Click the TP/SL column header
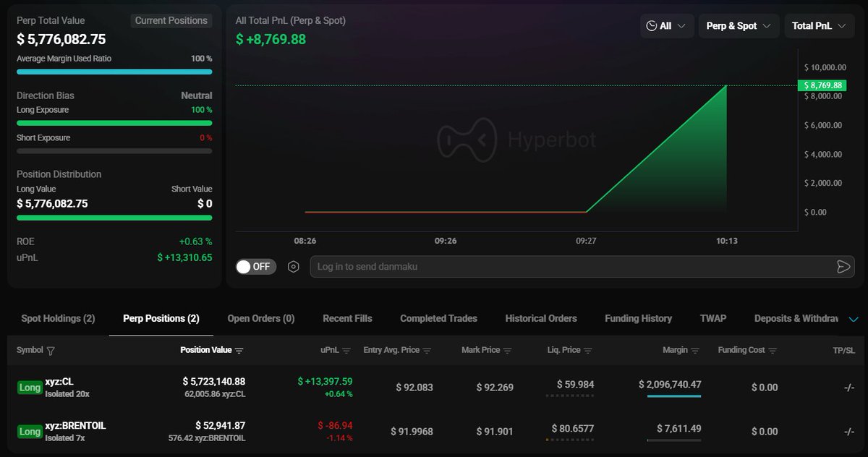Viewport: 868px width, 457px height. point(844,350)
